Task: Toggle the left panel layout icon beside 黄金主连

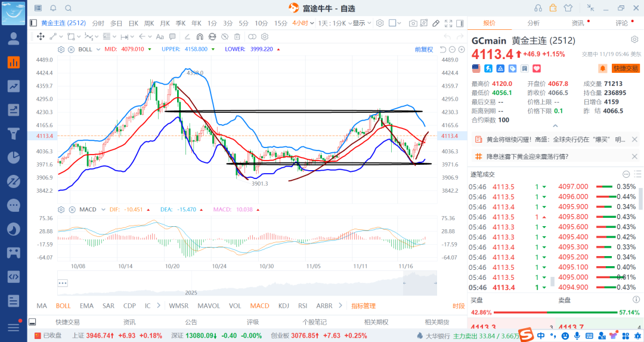Action: click(33, 23)
